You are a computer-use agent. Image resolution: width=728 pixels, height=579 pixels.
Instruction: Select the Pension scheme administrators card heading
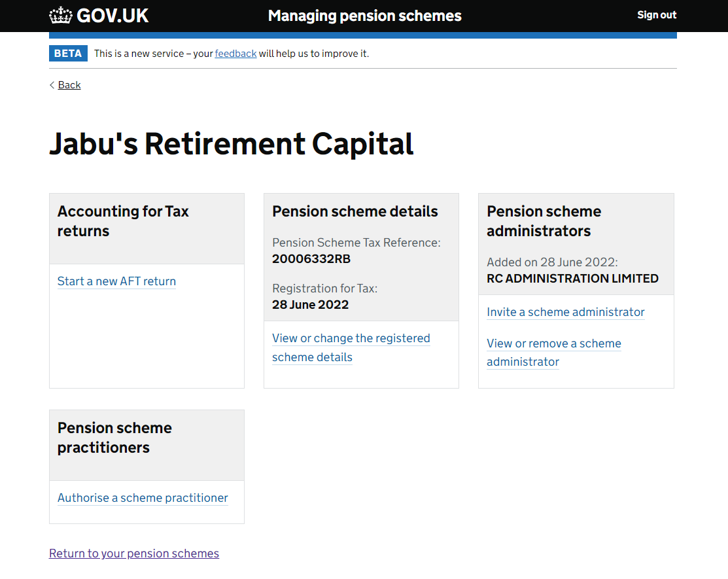pyautogui.click(x=544, y=221)
